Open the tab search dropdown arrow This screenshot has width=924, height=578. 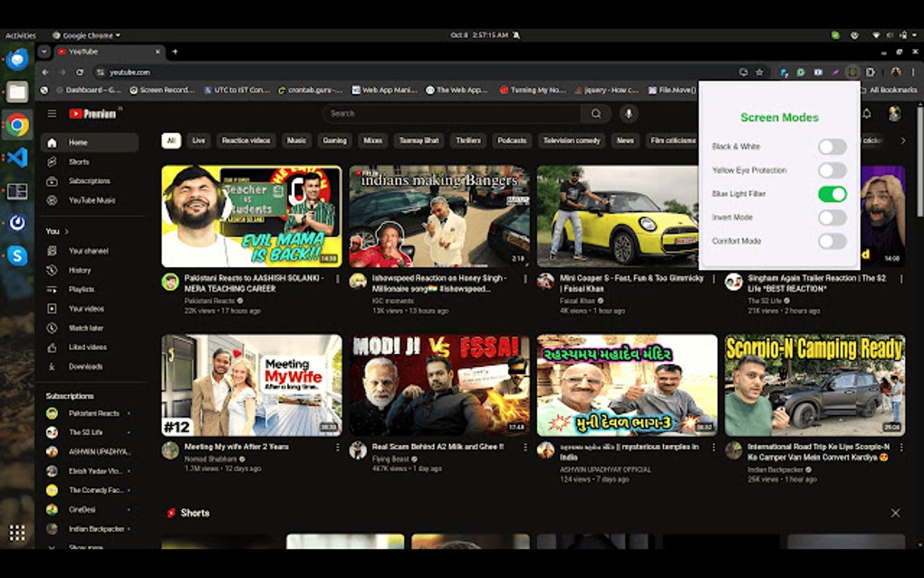coord(44,52)
